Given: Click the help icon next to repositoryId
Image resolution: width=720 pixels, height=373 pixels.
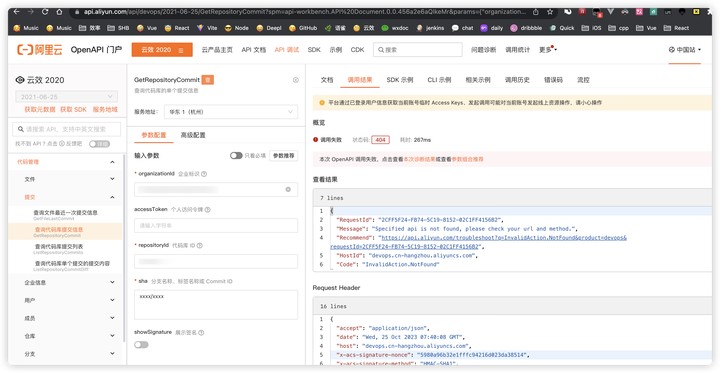Looking at the screenshot, I should pos(200,246).
